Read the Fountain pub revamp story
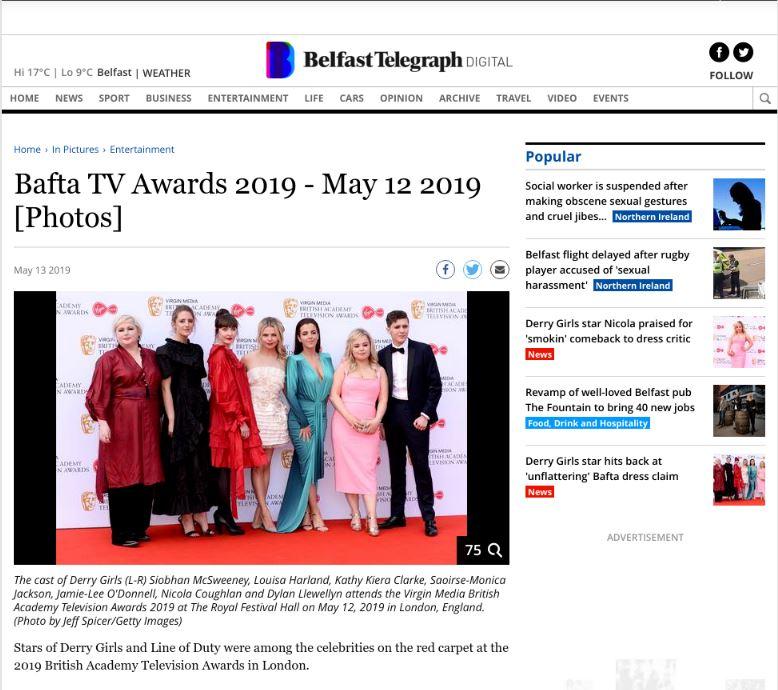This screenshot has width=778, height=690. pos(609,400)
